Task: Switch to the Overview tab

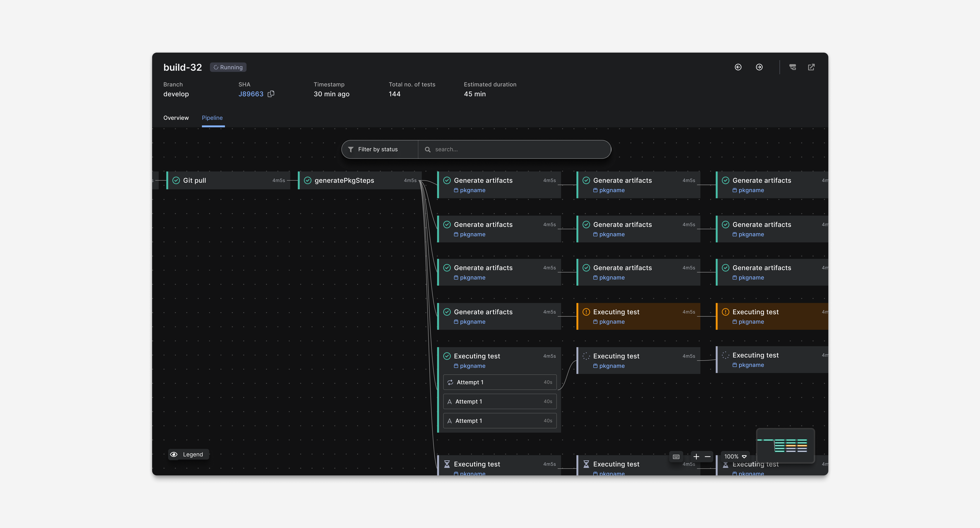Action: [x=176, y=118]
